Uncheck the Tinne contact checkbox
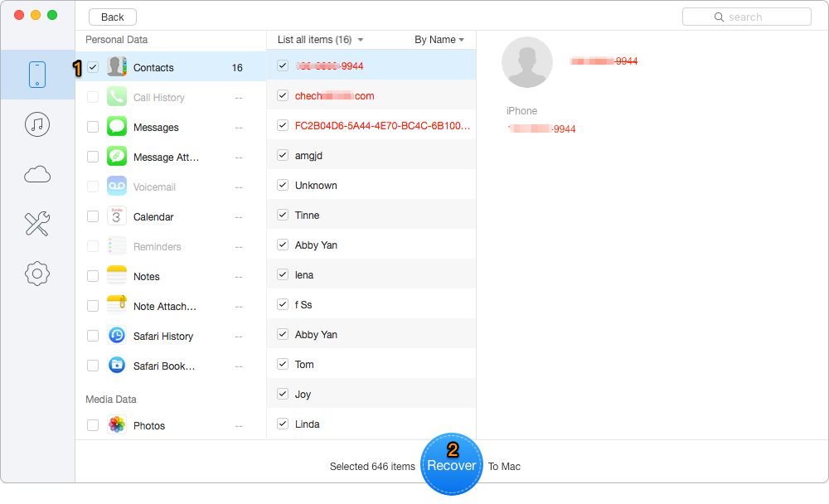Screen dimensions: 829x504 click(283, 215)
